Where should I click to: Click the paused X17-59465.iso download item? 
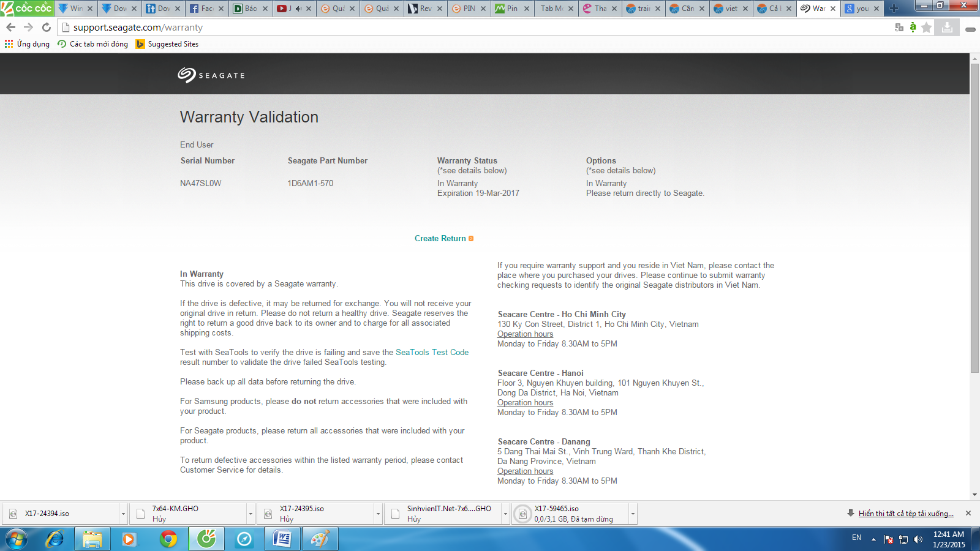571,514
